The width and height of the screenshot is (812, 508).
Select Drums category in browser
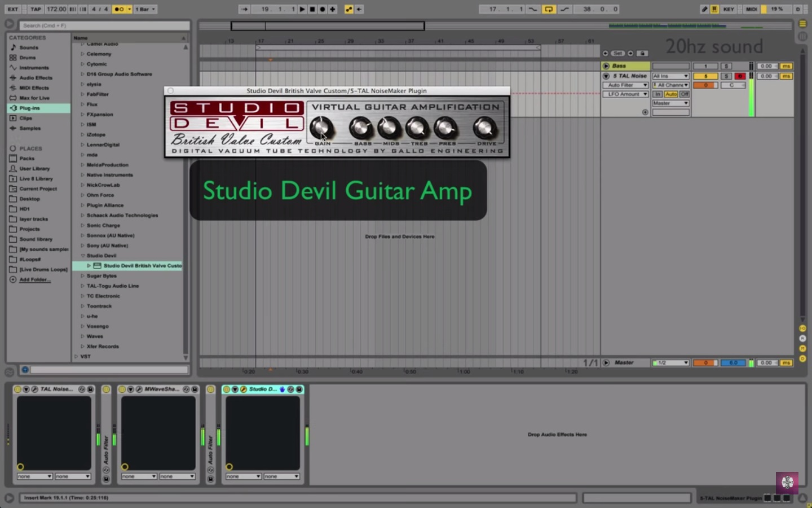click(x=27, y=58)
